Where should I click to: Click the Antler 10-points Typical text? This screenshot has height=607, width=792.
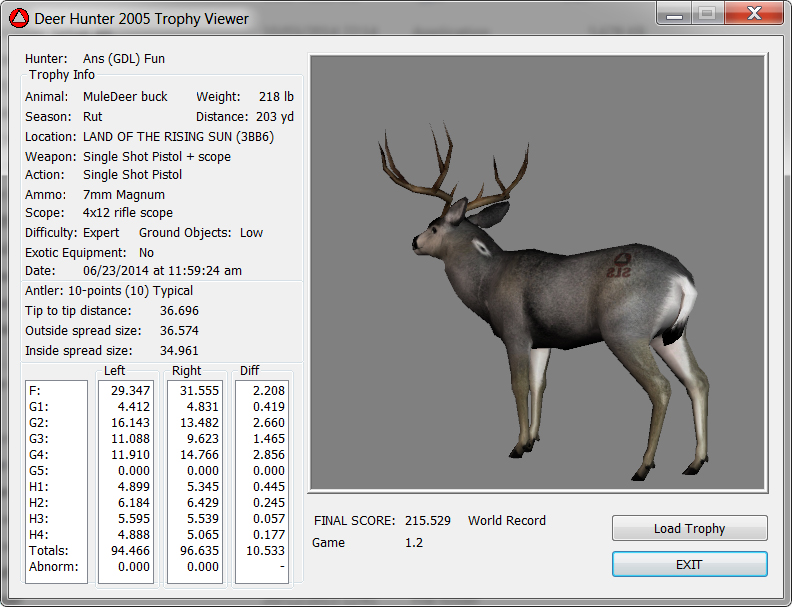point(109,291)
